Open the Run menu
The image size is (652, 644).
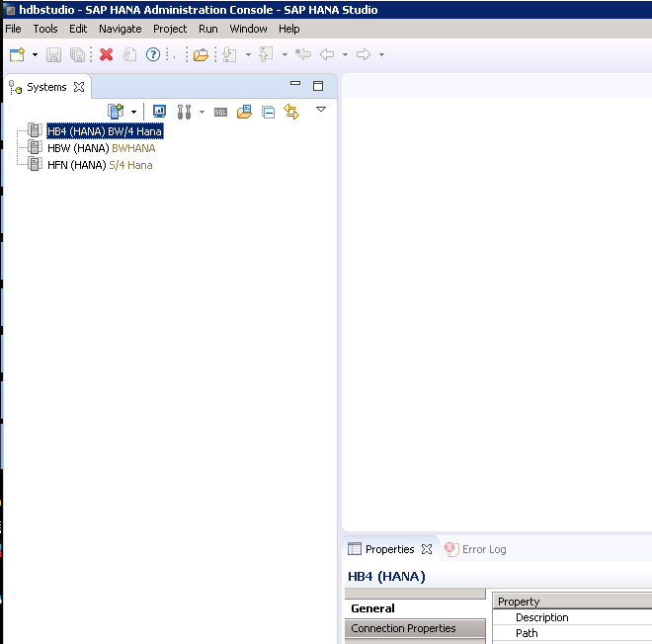tap(208, 29)
